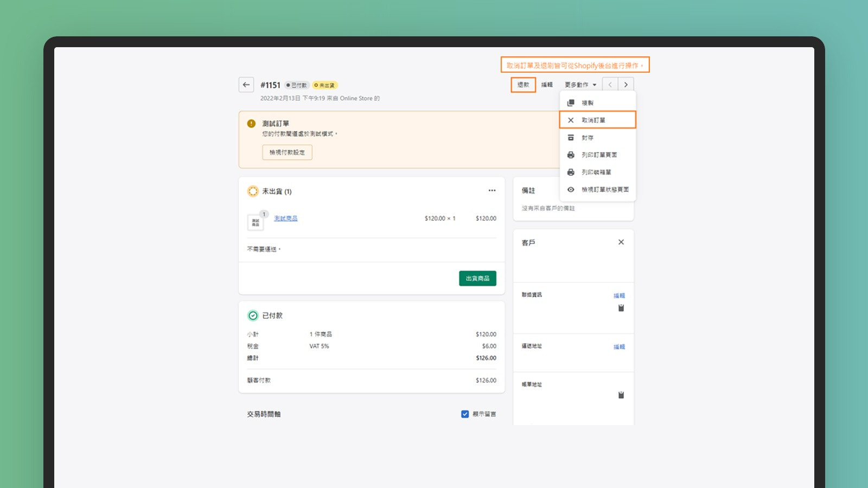Choose 檢視訂單狀態頁面 menu entry
868x488 pixels.
[x=597, y=190]
